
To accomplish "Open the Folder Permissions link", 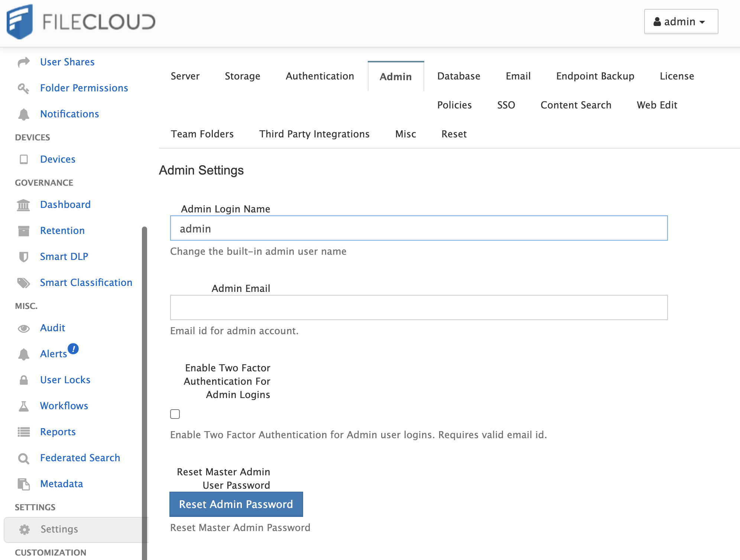I will 84,88.
